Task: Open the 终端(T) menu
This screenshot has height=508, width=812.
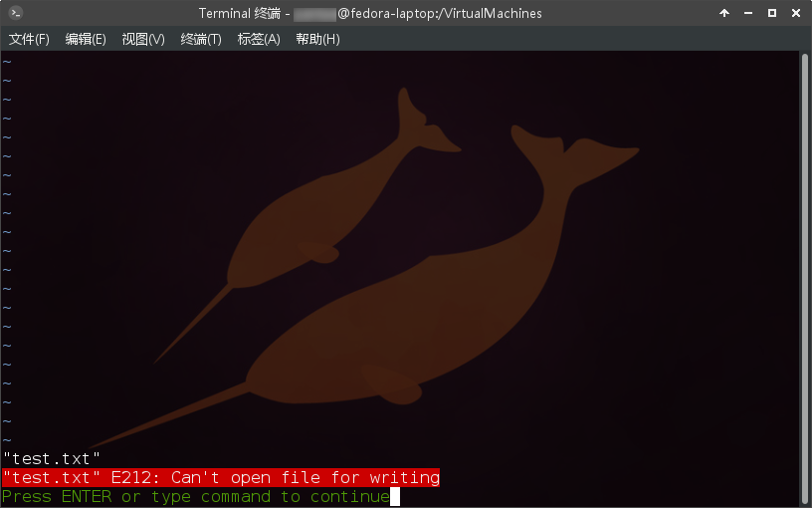Action: point(201,39)
